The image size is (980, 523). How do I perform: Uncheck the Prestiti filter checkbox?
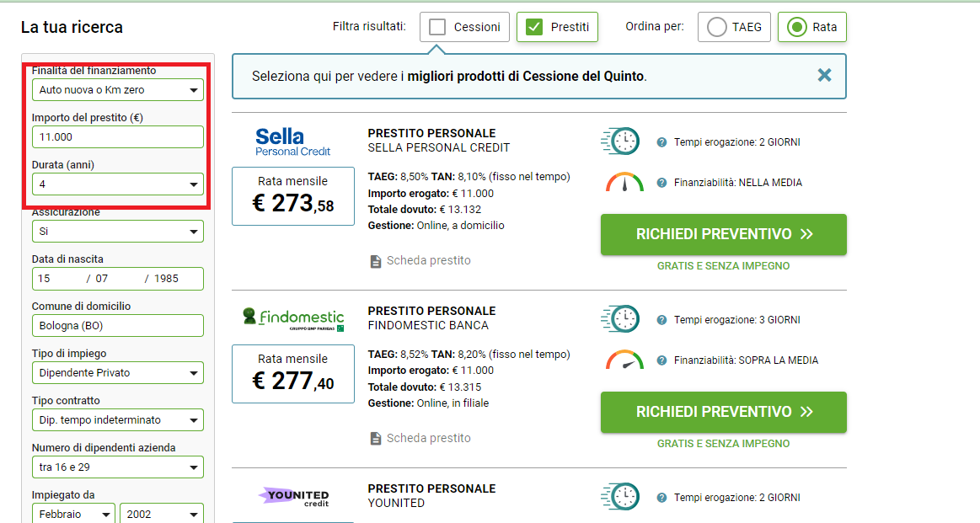(534, 27)
